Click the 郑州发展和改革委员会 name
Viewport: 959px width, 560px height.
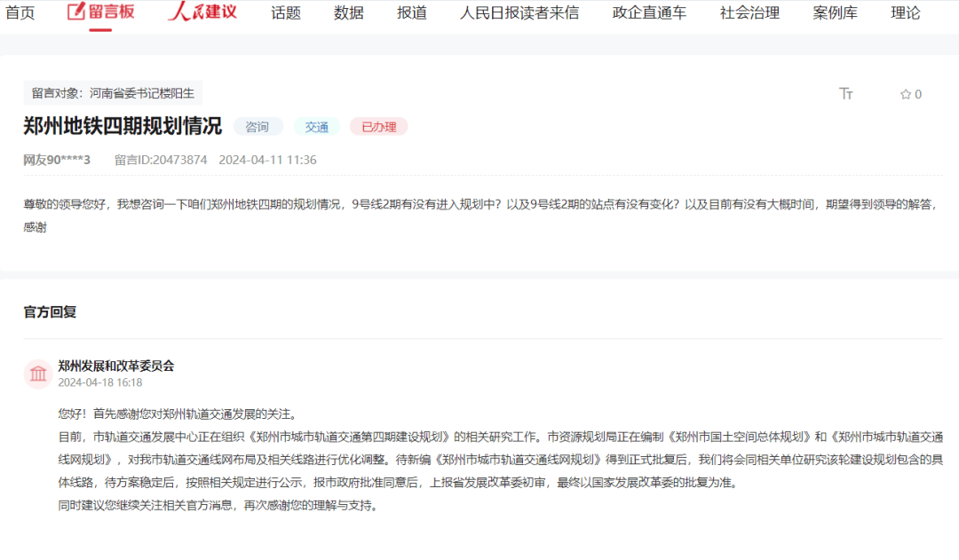(x=116, y=366)
